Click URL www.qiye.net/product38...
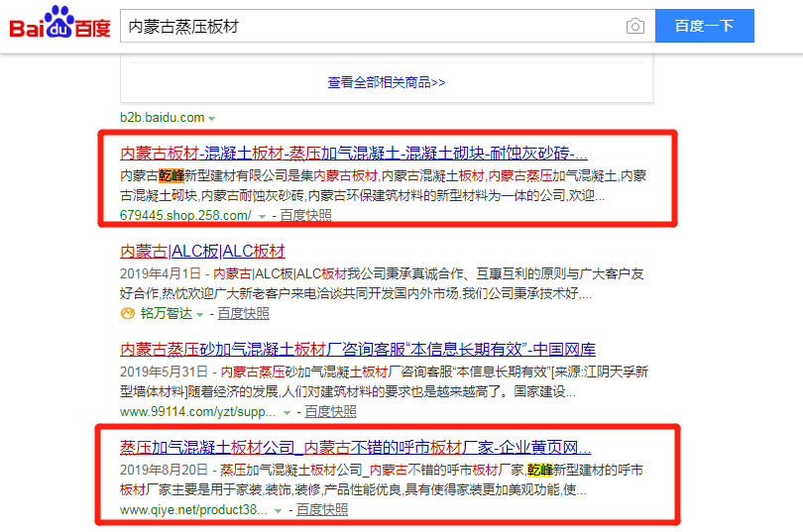803x532 pixels. click(193, 510)
